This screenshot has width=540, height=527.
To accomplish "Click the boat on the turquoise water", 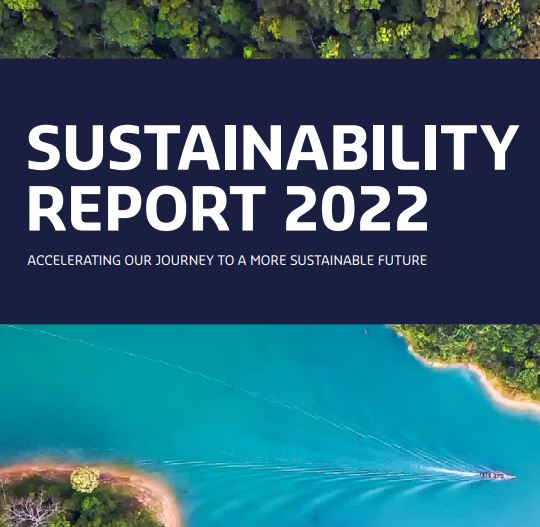I will pos(497,476).
